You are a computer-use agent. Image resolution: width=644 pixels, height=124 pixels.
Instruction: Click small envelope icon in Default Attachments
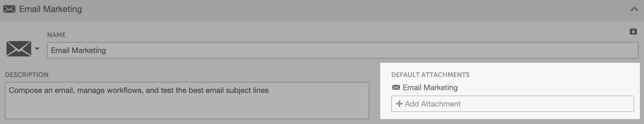[x=396, y=88]
